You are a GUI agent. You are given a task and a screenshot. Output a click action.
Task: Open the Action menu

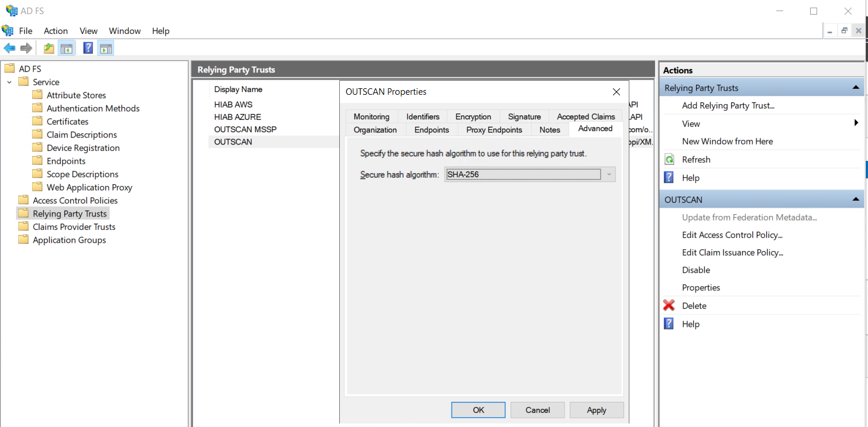coord(56,31)
